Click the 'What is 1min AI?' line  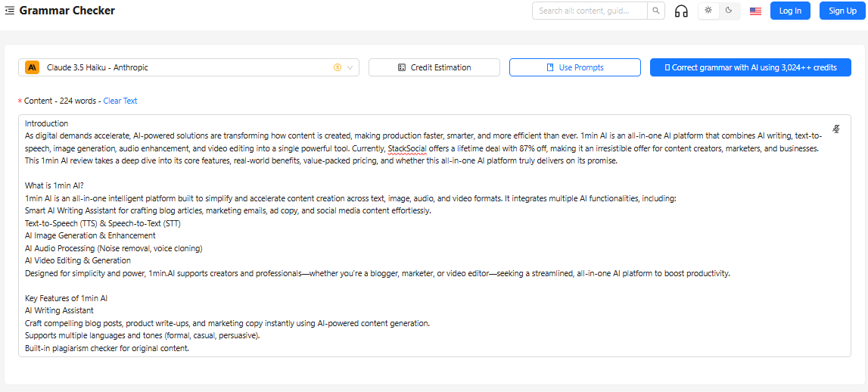tap(54, 185)
